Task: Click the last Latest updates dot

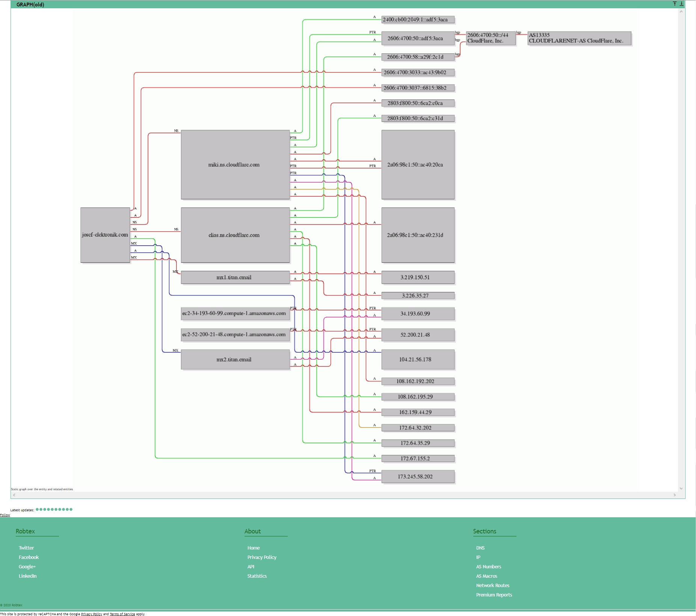Action: pos(71,509)
